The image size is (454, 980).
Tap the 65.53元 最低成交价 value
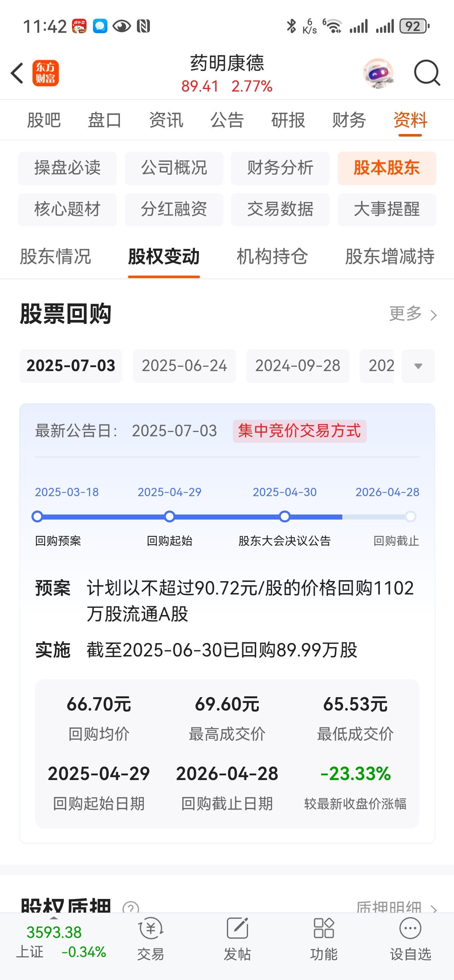tap(355, 704)
